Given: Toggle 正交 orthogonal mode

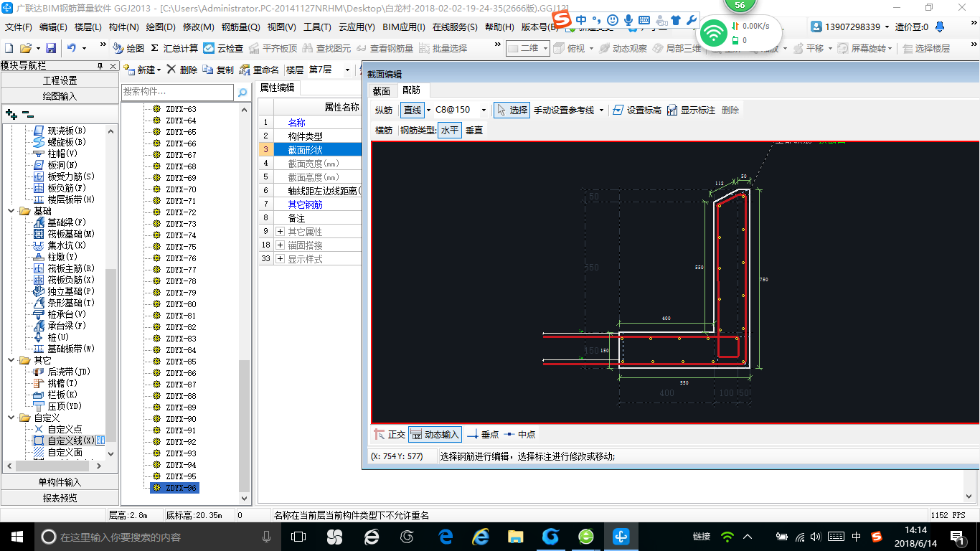Looking at the screenshot, I should tap(390, 434).
